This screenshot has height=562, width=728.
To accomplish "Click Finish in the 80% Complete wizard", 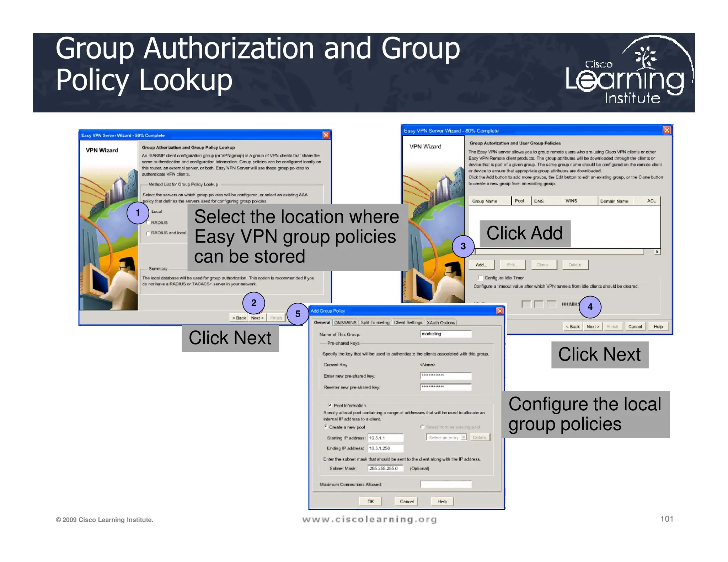I will (x=612, y=326).
